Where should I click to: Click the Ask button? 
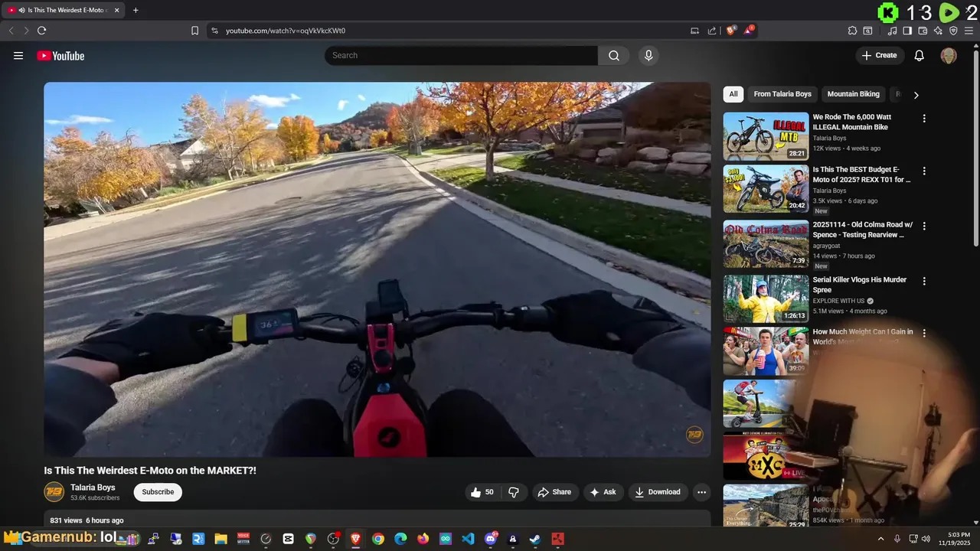point(603,492)
